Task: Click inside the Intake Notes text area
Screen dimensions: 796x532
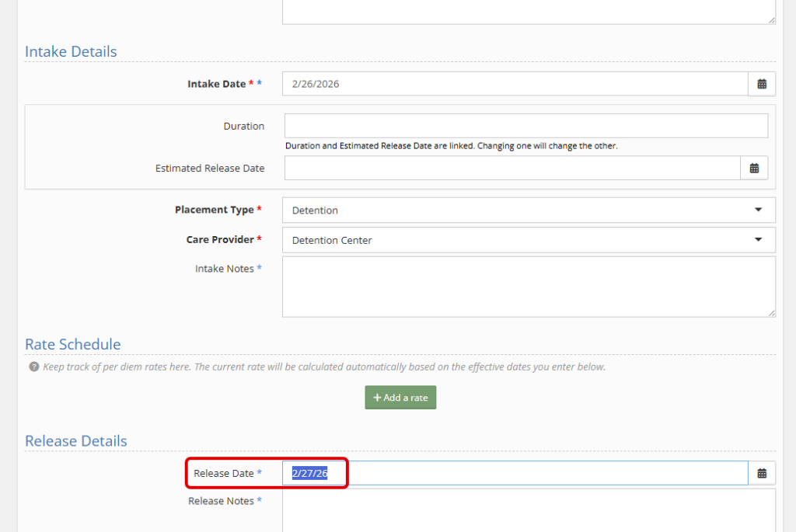Action: [x=528, y=287]
